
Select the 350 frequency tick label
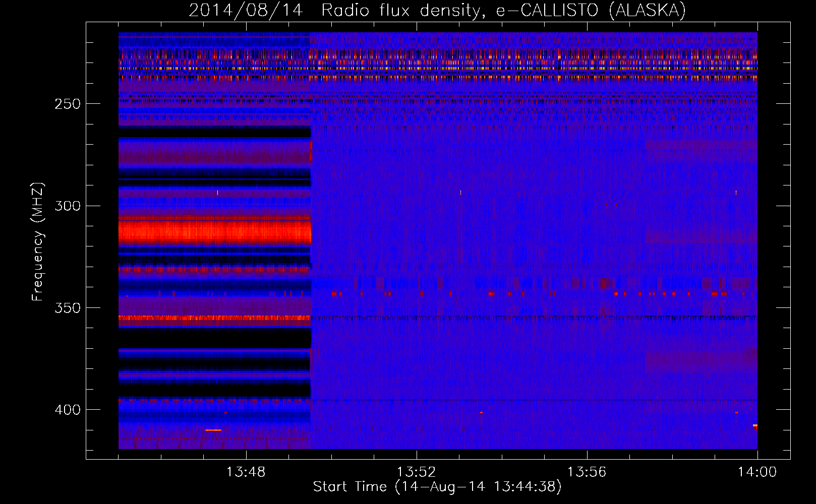pos(68,308)
